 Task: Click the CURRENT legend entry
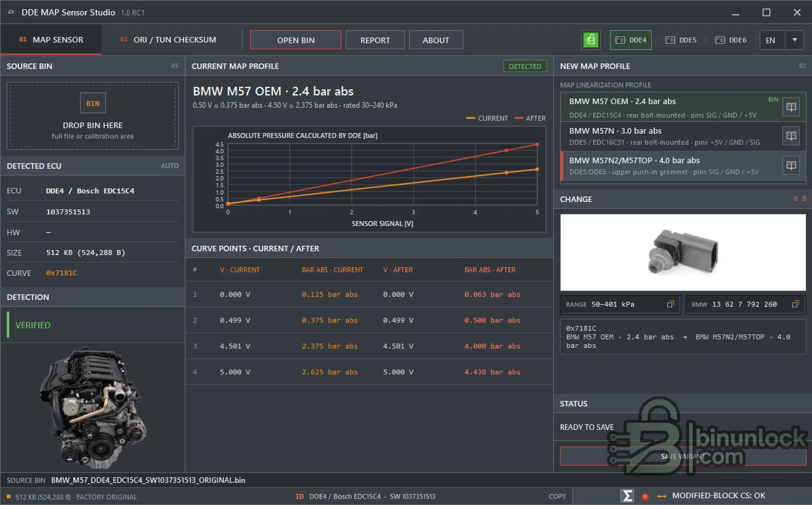pyautogui.click(x=487, y=118)
